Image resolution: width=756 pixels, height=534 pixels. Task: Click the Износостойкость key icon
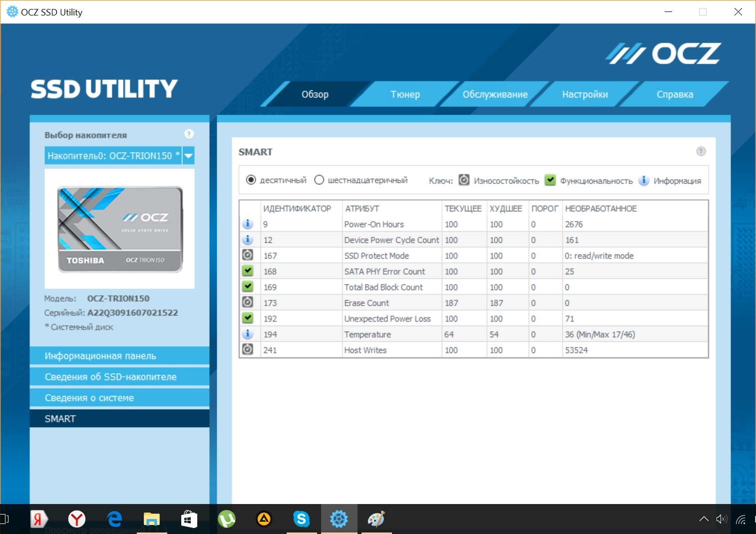tap(464, 180)
